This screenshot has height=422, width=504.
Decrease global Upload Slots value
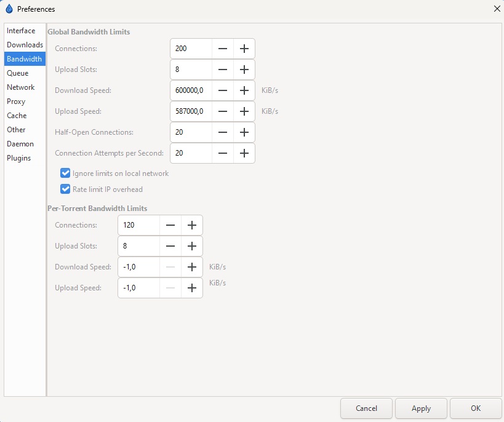click(x=222, y=70)
